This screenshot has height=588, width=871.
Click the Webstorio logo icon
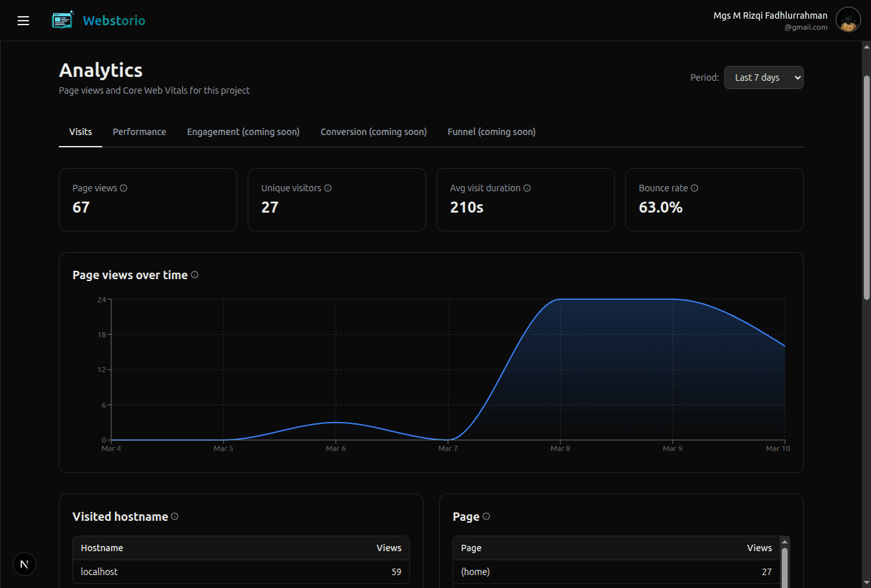(x=63, y=20)
